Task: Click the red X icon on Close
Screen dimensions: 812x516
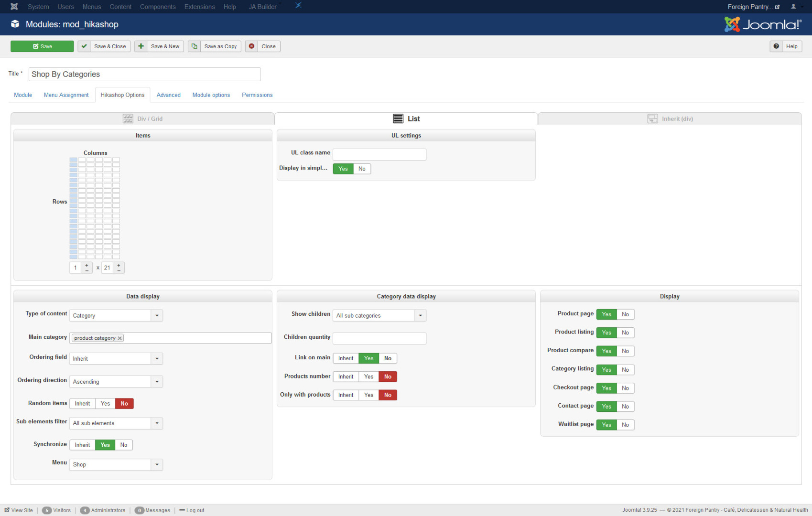Action: point(252,46)
